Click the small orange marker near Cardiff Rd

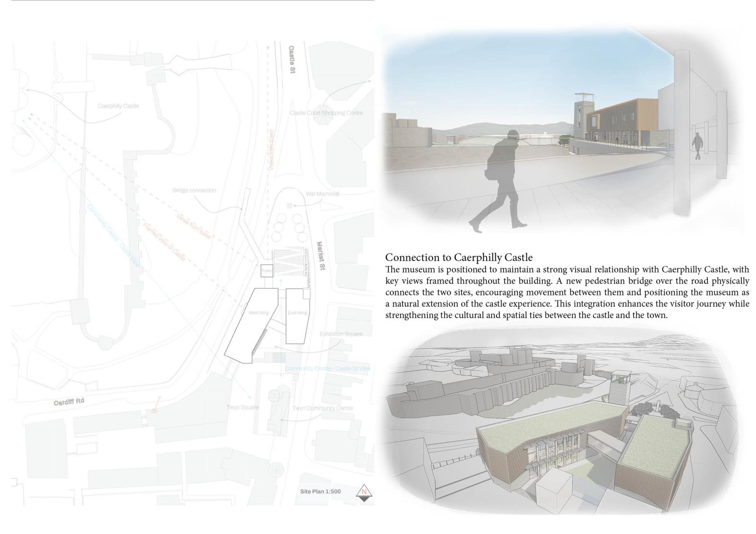tap(155, 411)
